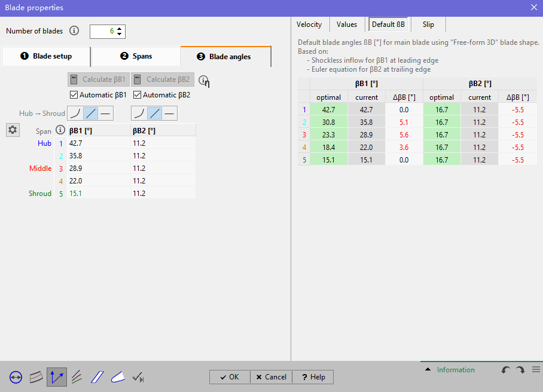Open settings gear beside the Span table
543x392 pixels.
[13, 130]
